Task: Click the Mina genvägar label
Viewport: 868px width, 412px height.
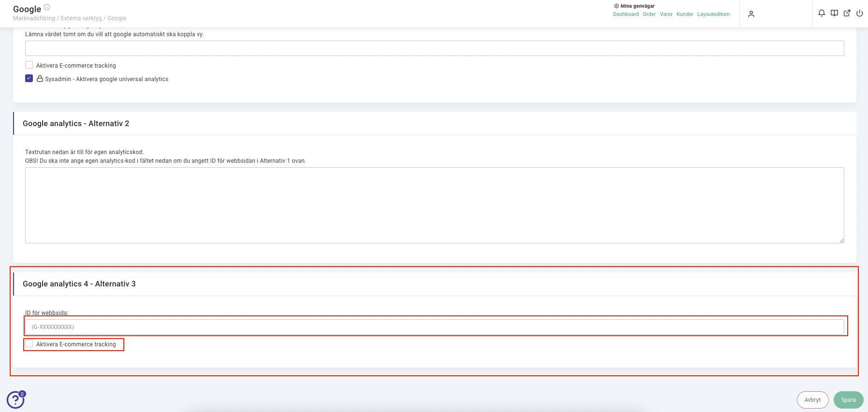Action: (x=637, y=6)
